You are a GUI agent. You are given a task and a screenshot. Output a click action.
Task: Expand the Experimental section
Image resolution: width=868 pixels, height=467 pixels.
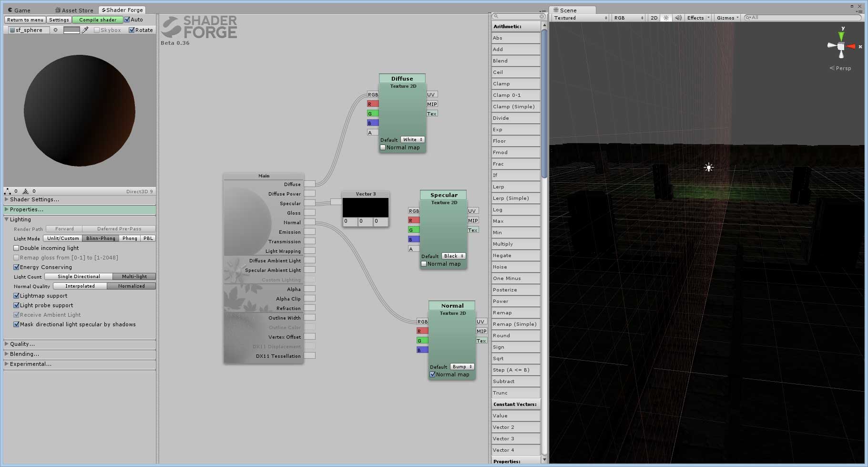pos(80,364)
